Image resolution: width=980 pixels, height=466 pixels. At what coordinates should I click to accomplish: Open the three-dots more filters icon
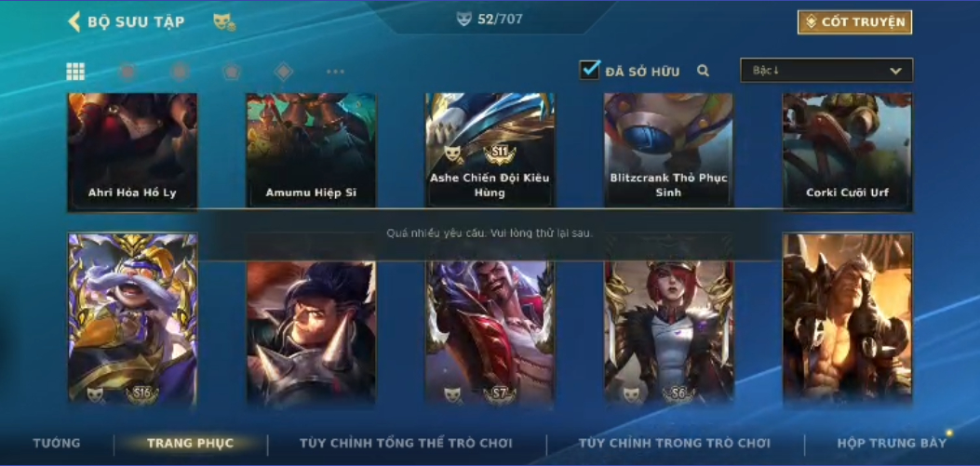[x=336, y=72]
